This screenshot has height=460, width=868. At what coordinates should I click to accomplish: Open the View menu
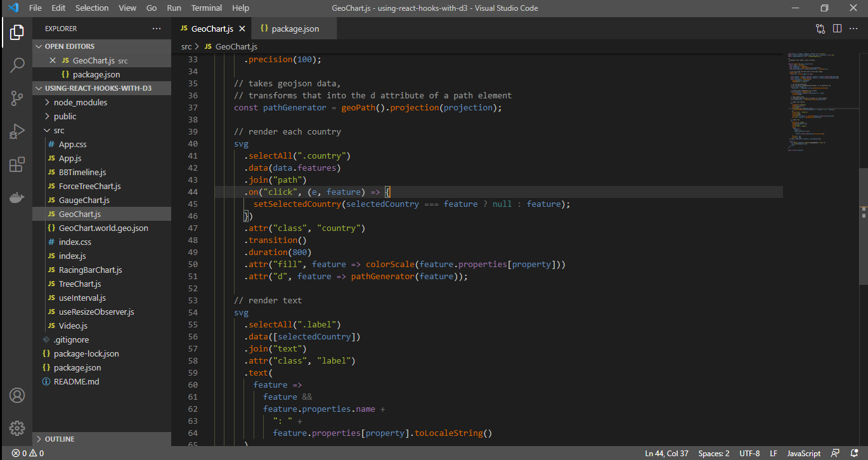tap(127, 8)
